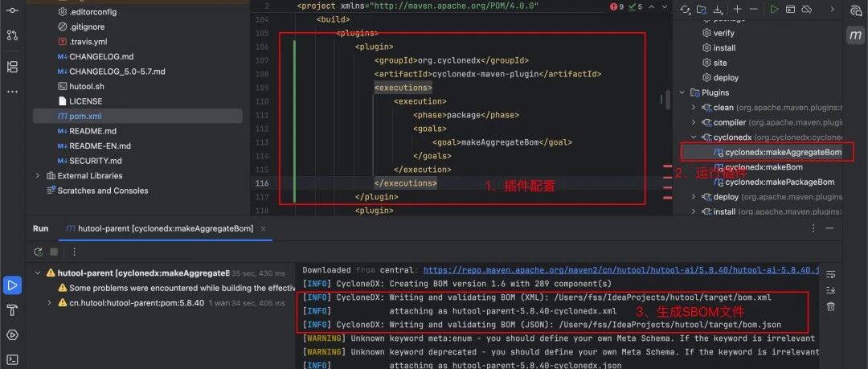Expand cn.hutool:hutool-parent:pom:5.8.40 node
Screen dimensions: 868x369
pyautogui.click(x=49, y=303)
